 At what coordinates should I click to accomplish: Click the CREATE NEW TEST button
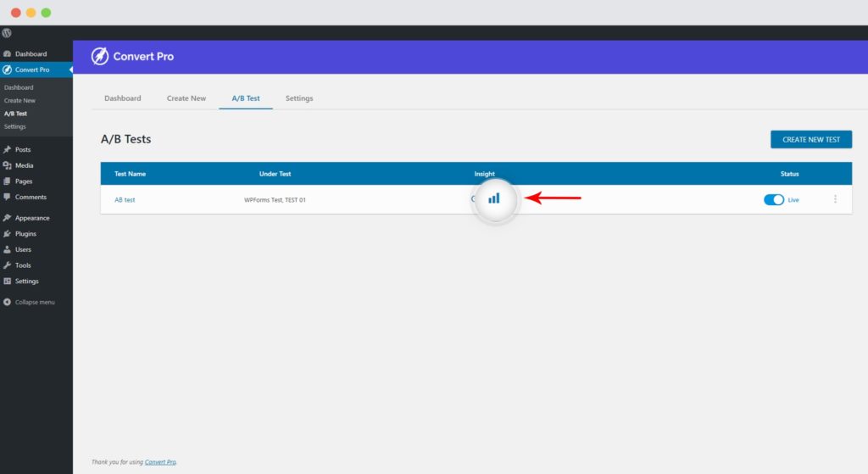pos(811,140)
